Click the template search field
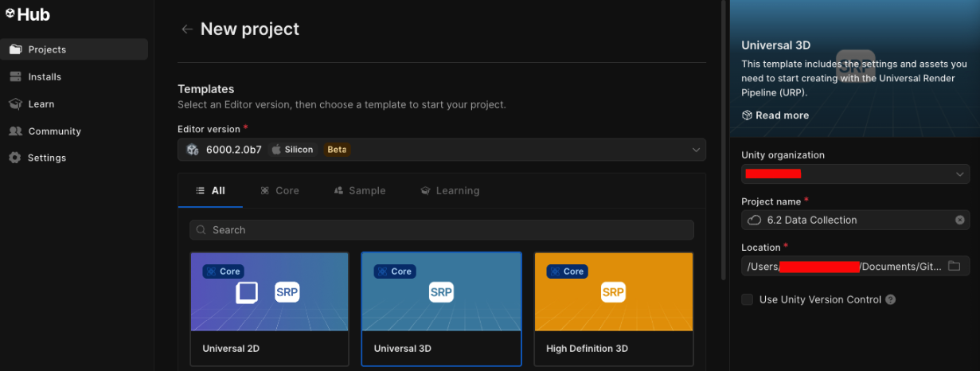980x371 pixels. pyautogui.click(x=442, y=230)
